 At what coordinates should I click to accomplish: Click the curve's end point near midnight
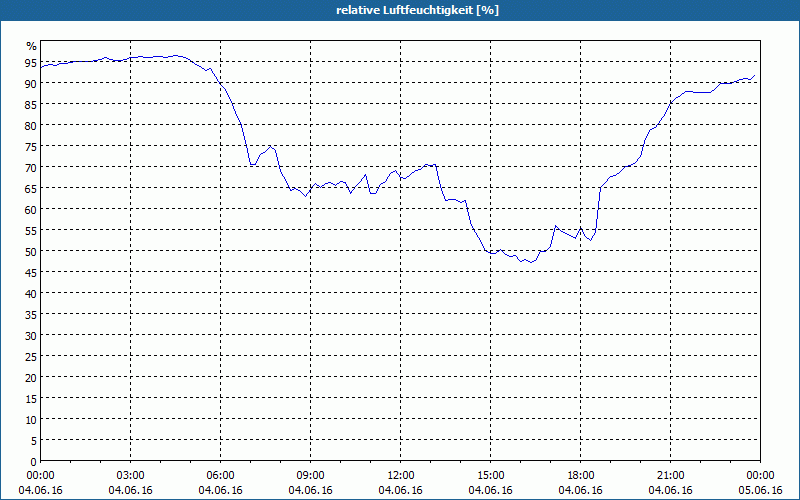point(755,75)
